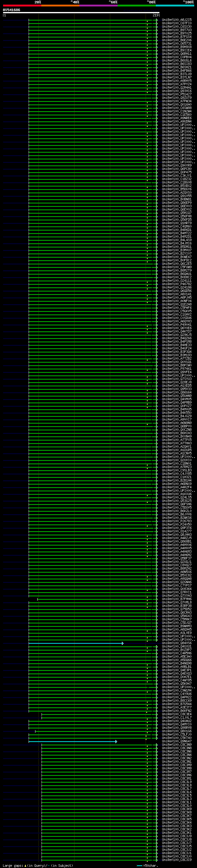Select label UniRef100_P51427

[177, 94]
